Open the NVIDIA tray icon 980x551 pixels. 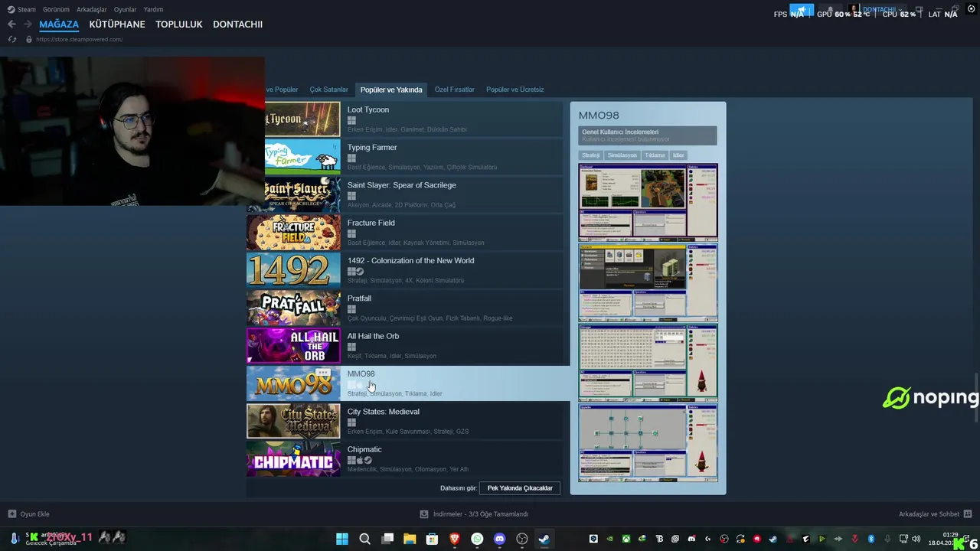(x=609, y=539)
